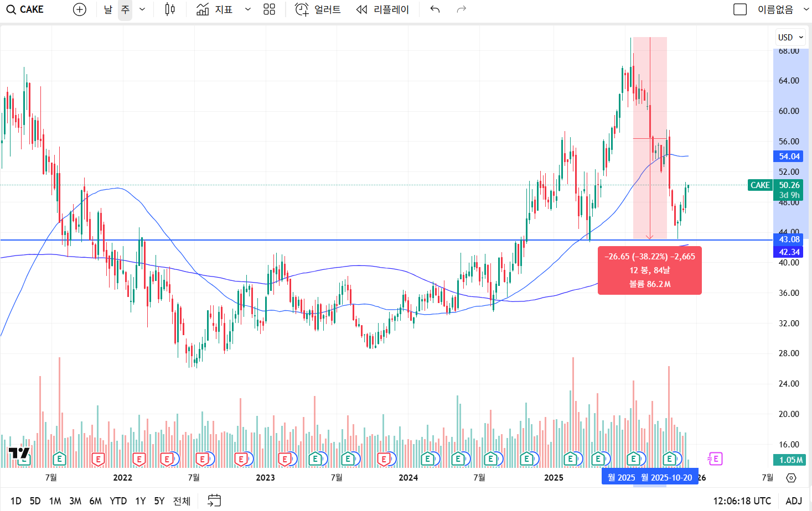The width and height of the screenshot is (812, 511).
Task: Select the 1M range tab
Action: 55,500
